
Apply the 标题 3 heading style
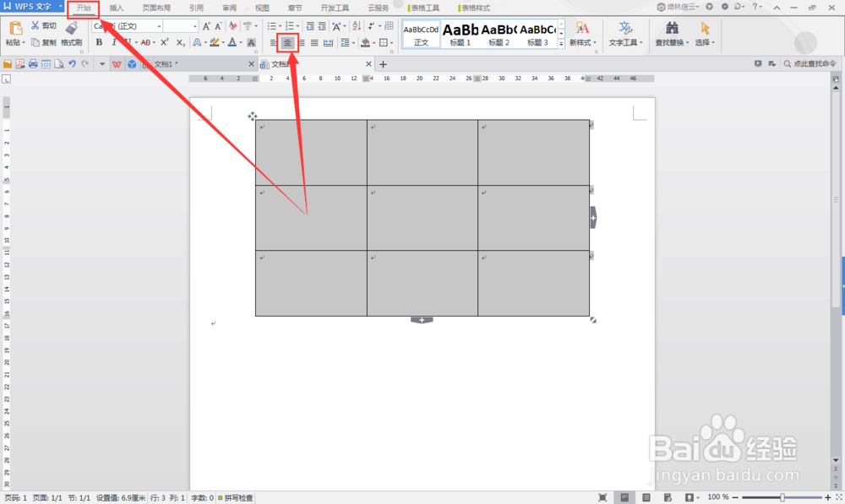[x=537, y=35]
